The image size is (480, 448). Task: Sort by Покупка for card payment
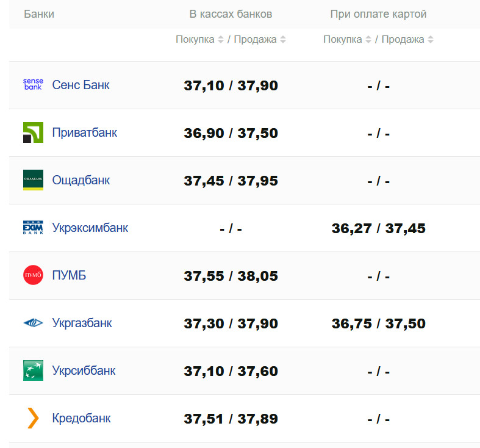(368, 40)
